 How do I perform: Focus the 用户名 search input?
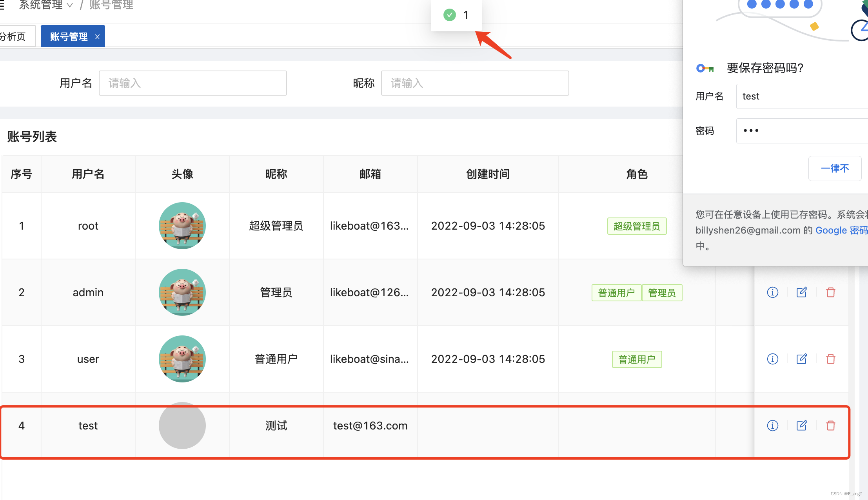(192, 83)
